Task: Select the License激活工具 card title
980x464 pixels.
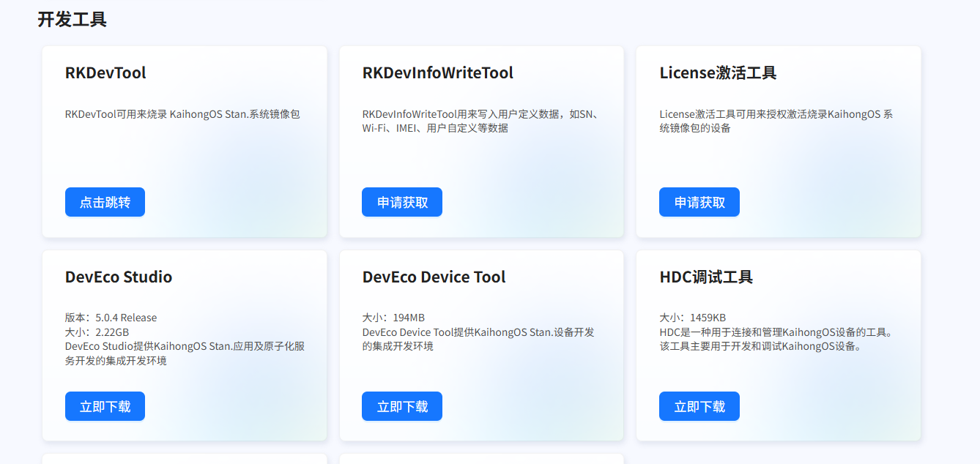Action: coord(718,73)
